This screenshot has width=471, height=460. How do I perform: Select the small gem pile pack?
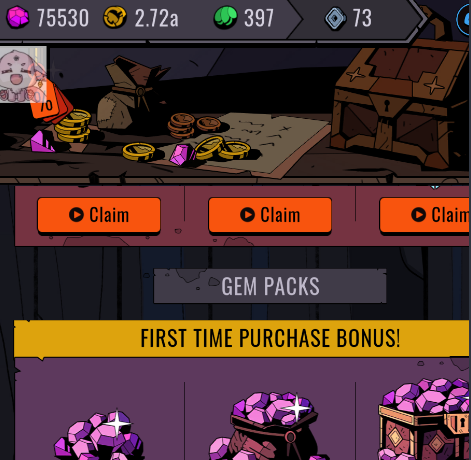click(x=99, y=435)
